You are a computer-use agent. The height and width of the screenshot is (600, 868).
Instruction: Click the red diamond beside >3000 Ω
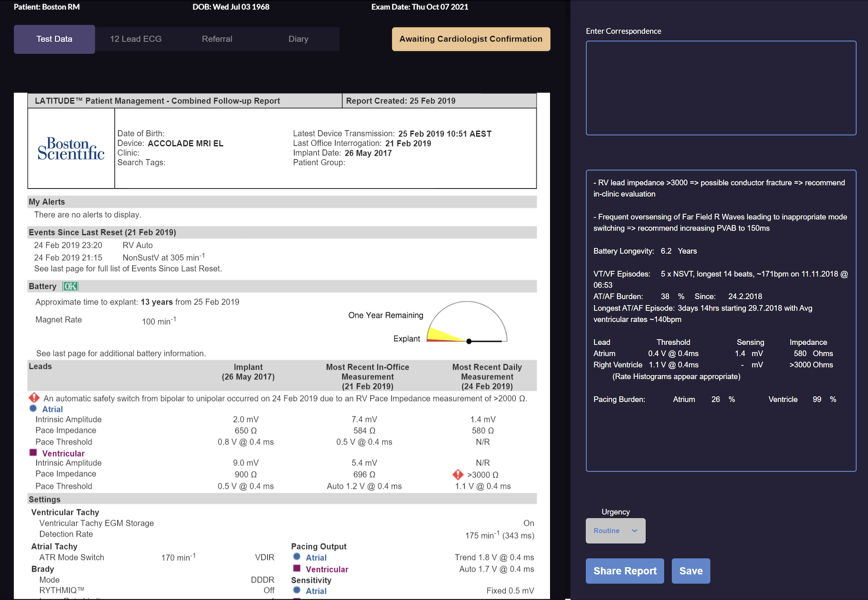coord(458,474)
